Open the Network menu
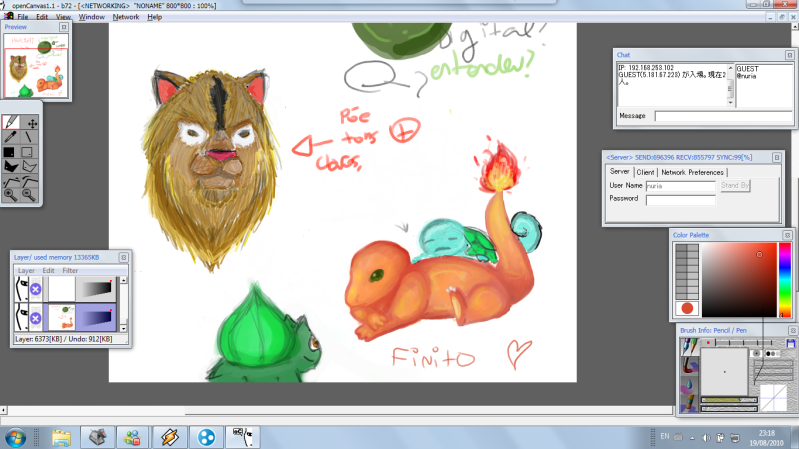Viewport: 799px width, 449px height. pos(126,17)
